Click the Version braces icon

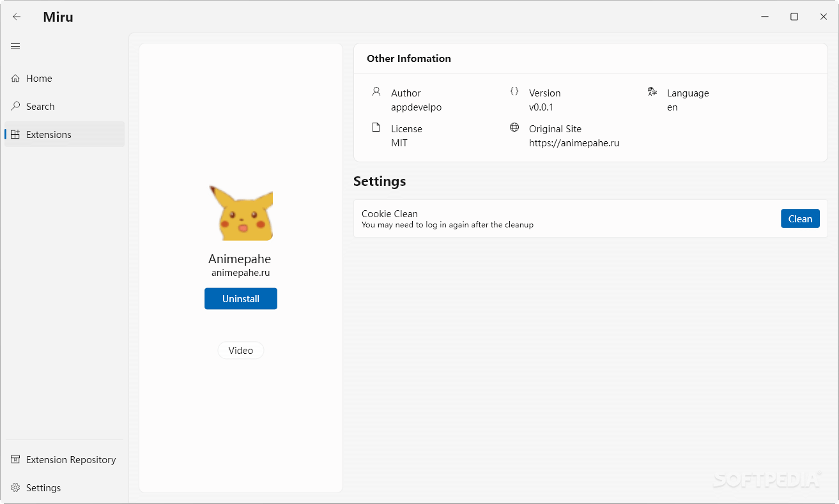tap(514, 91)
